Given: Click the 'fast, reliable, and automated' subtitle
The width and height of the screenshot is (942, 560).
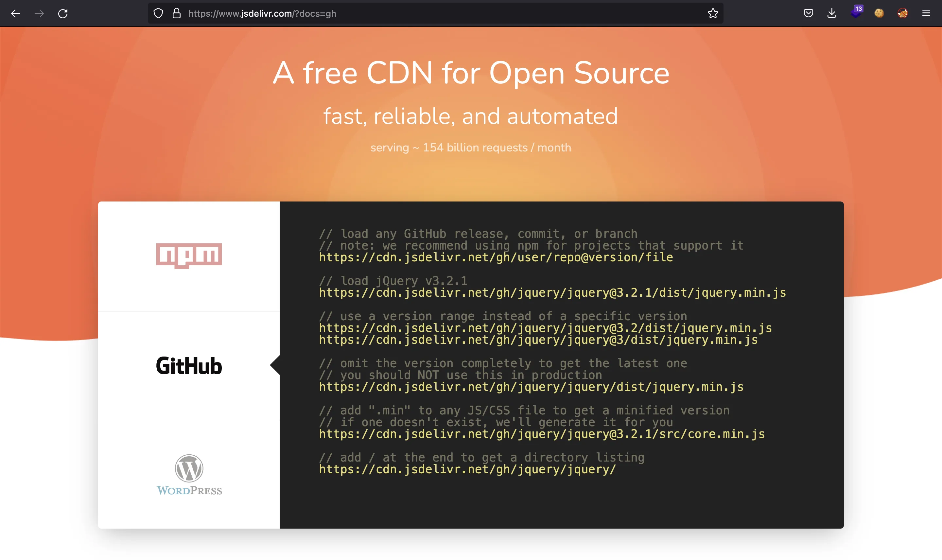Looking at the screenshot, I should click(x=470, y=116).
